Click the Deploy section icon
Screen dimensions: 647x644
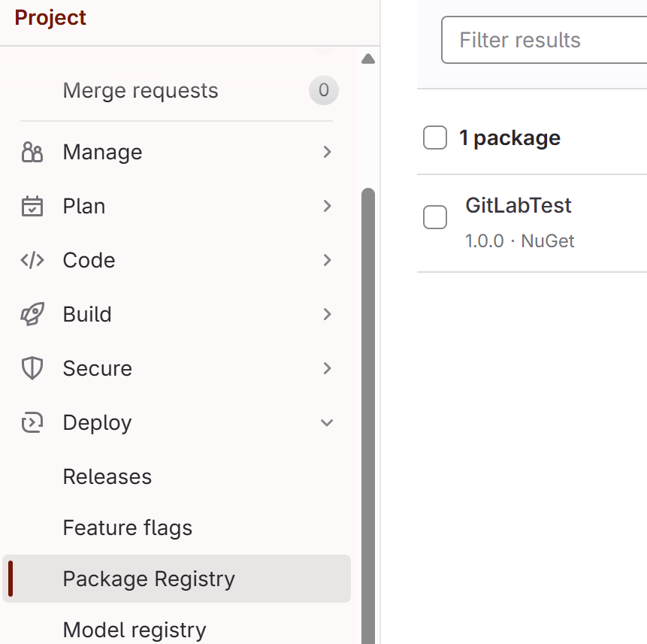(32, 422)
